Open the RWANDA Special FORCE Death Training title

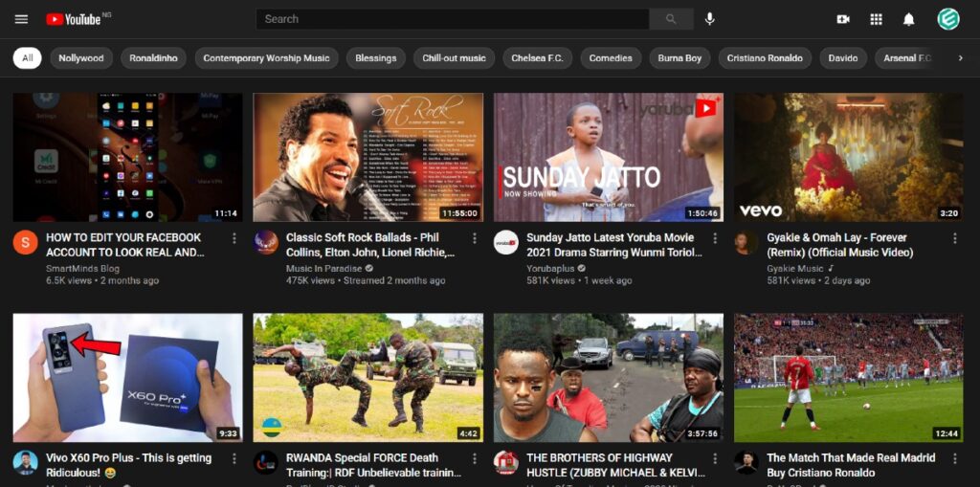click(x=374, y=465)
